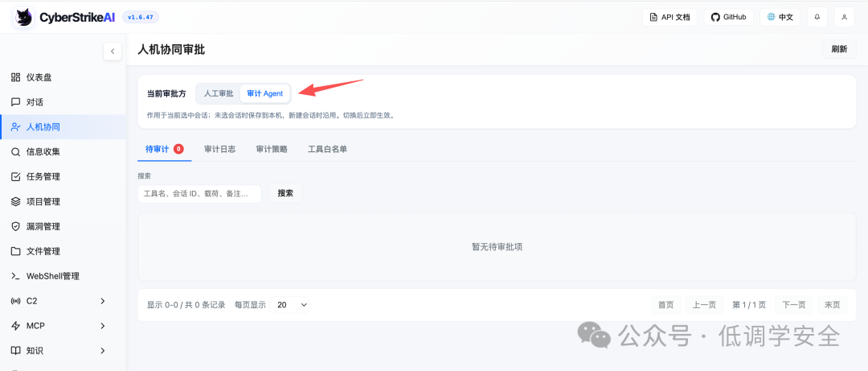Go to 末页 last page

coord(832,304)
